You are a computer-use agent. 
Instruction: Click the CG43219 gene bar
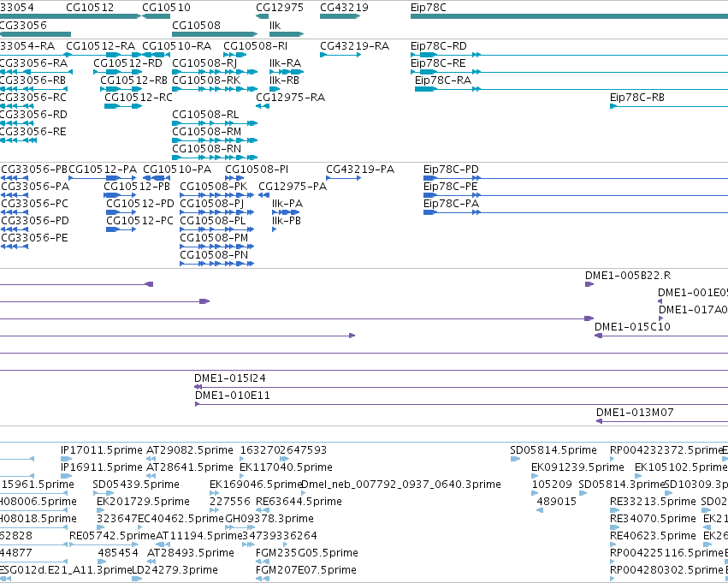point(340,17)
